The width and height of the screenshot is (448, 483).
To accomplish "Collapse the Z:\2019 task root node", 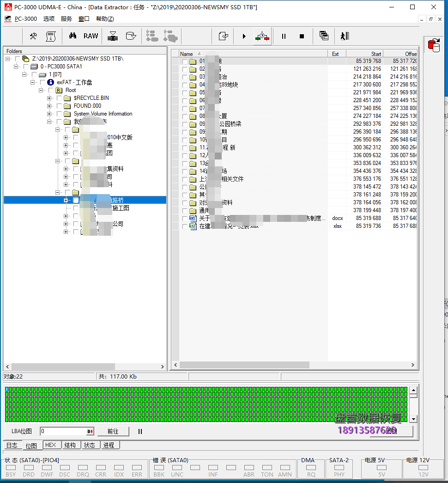I will [x=7, y=59].
